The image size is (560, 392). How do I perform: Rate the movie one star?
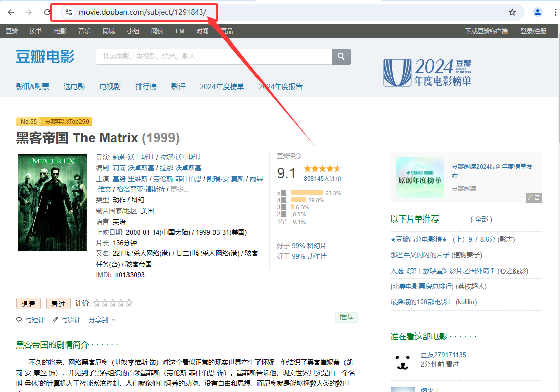pos(97,303)
